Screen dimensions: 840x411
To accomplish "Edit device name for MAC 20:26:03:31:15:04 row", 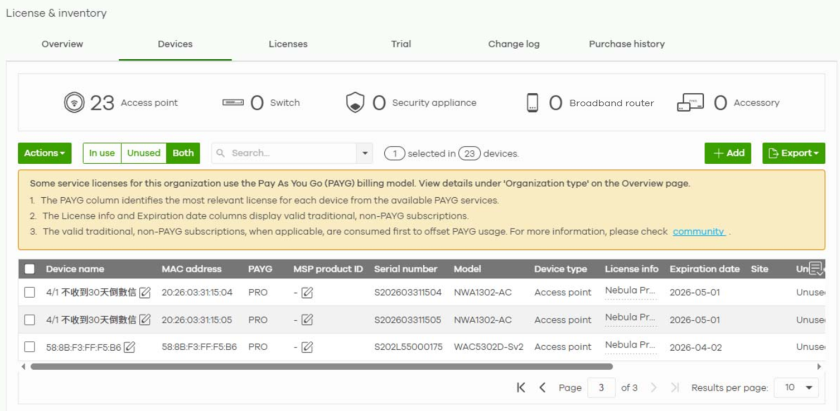I will click(145, 293).
